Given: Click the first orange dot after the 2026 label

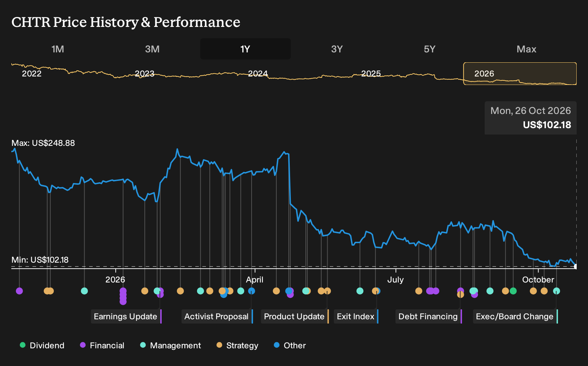Looking at the screenshot, I should click(145, 291).
